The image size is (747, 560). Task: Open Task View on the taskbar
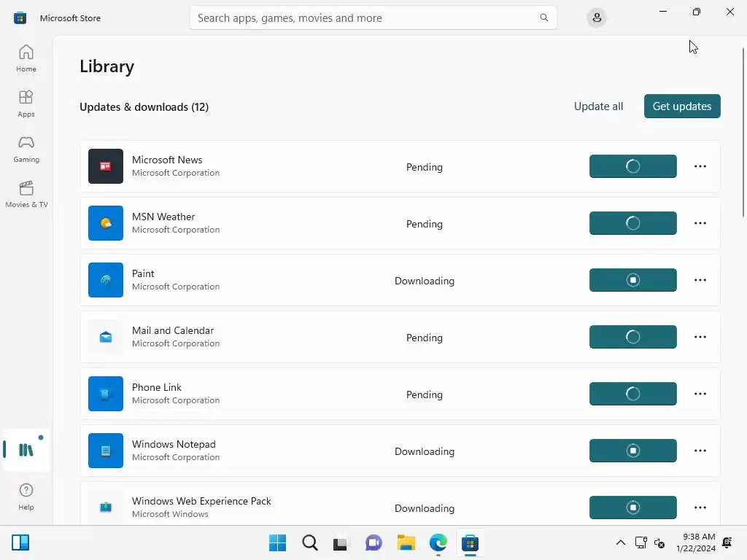click(x=340, y=542)
